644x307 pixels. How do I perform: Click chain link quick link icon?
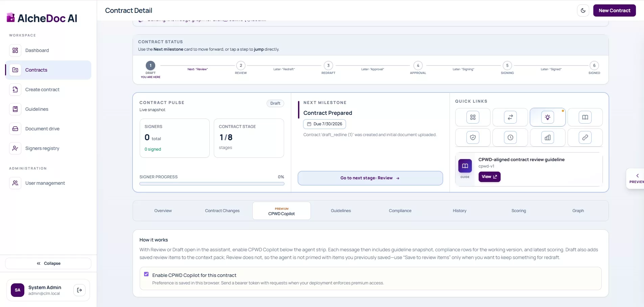[585, 137]
